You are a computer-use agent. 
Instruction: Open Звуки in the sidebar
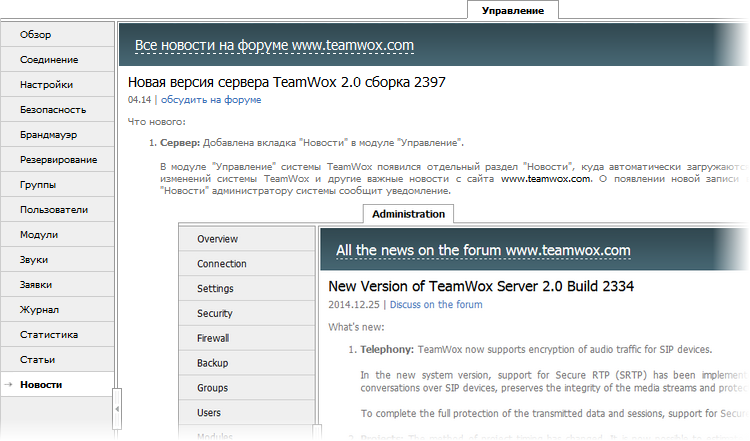pos(57,260)
